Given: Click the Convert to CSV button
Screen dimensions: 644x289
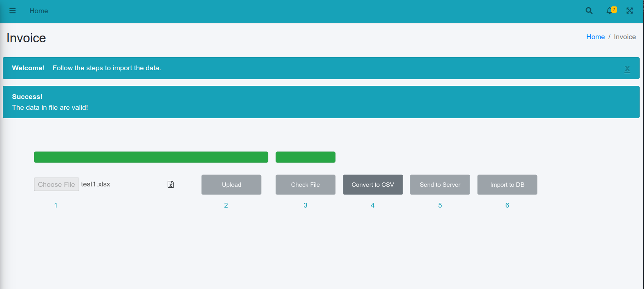Looking at the screenshot, I should (373, 185).
